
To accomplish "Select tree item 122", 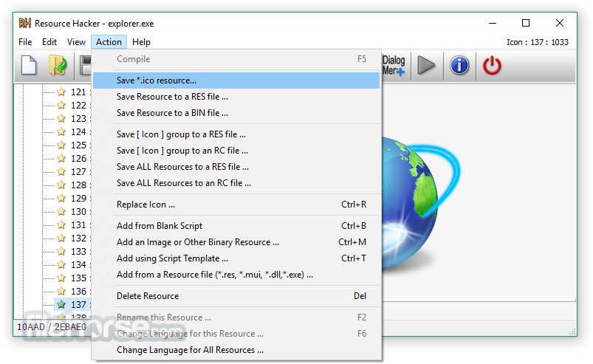I will pyautogui.click(x=79, y=105).
